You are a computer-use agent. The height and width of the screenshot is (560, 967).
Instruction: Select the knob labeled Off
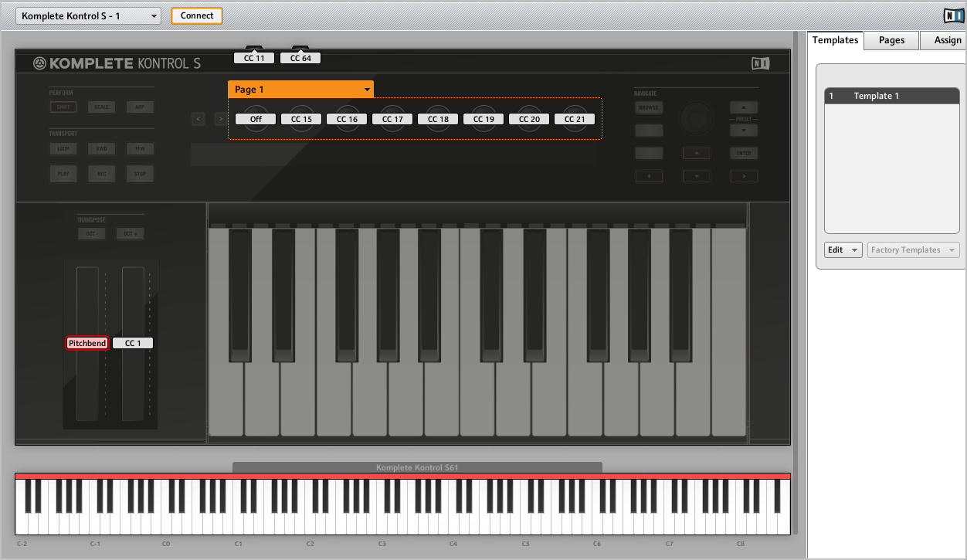256,119
